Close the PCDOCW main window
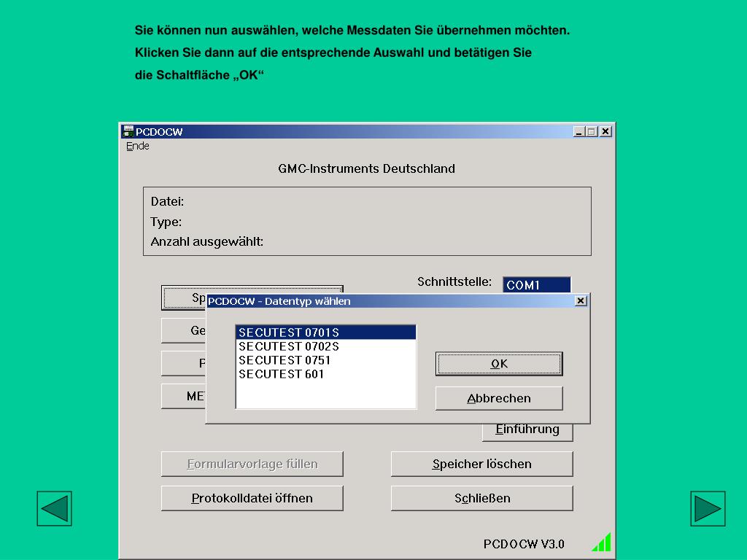 click(605, 131)
